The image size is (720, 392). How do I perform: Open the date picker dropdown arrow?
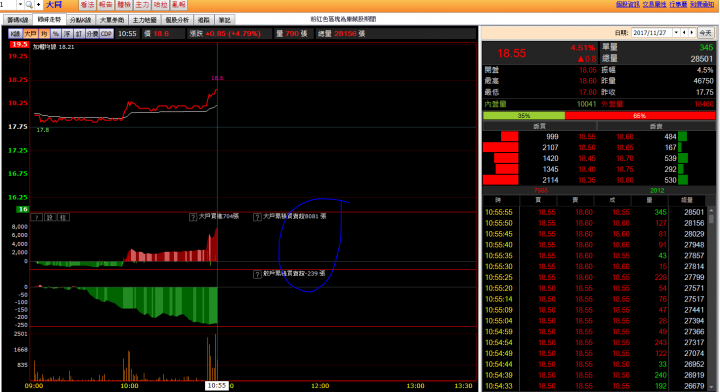[x=676, y=33]
